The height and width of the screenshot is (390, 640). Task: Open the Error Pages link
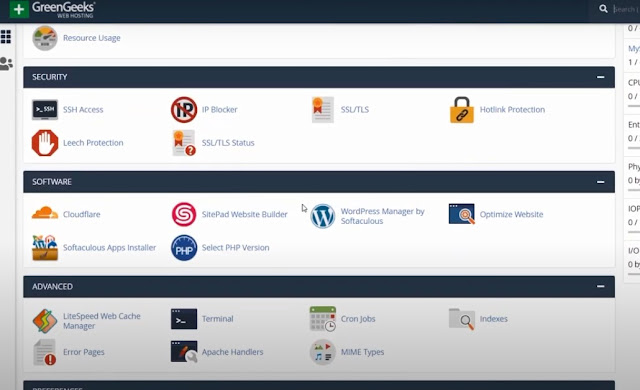pyautogui.click(x=84, y=352)
